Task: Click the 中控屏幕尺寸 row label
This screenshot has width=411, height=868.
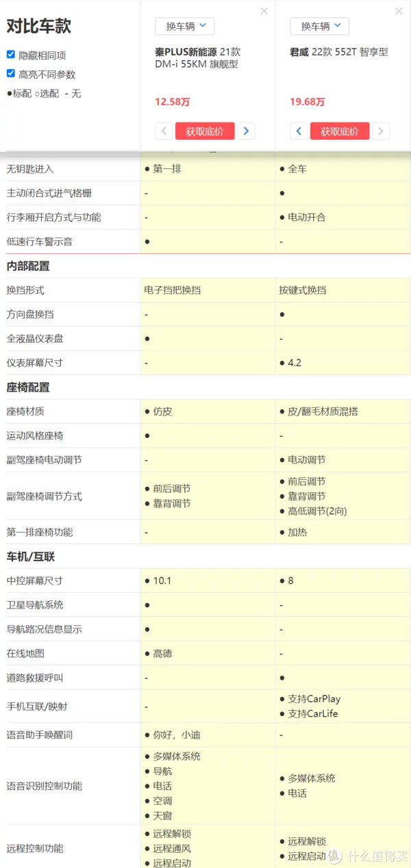Action: pyautogui.click(x=34, y=580)
